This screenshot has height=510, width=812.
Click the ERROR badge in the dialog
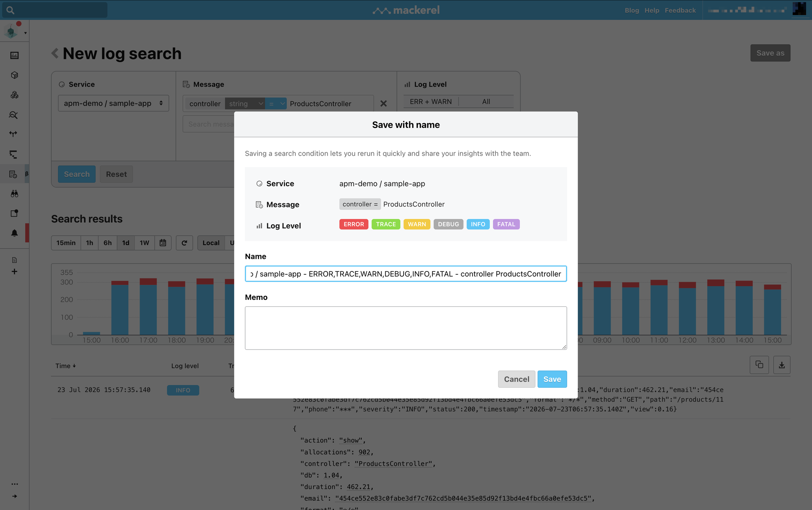(x=354, y=224)
